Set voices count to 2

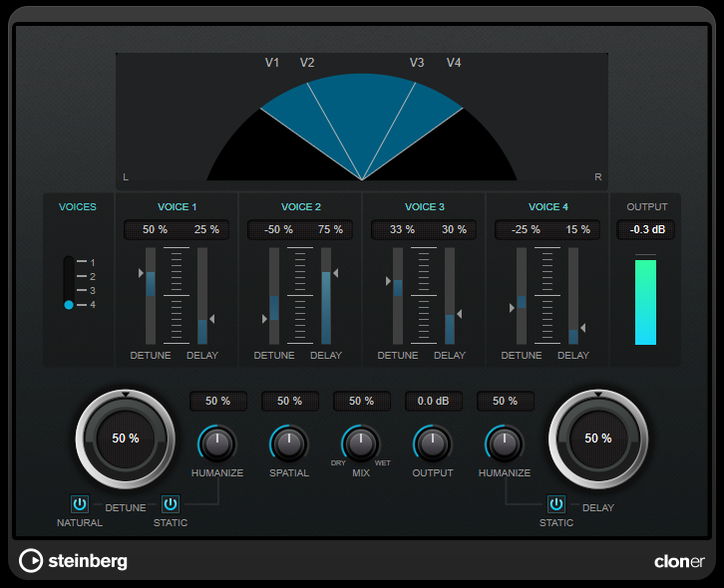tap(87, 276)
